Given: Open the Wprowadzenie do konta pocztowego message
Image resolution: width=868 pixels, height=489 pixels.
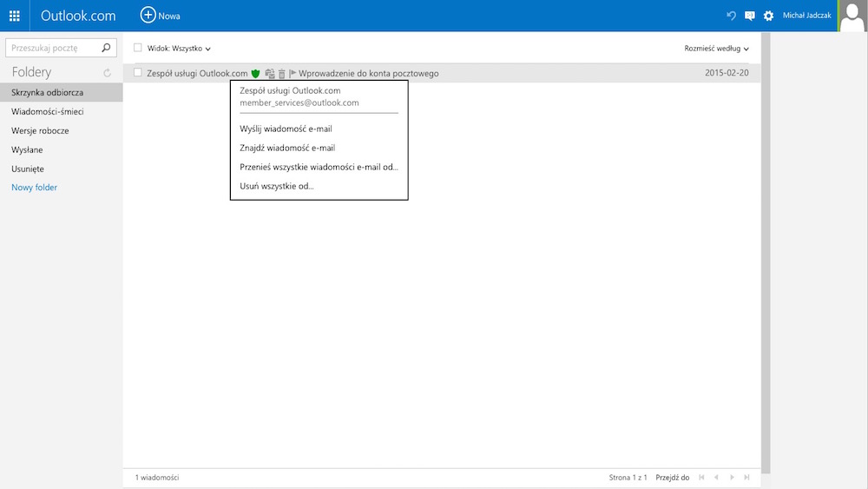Looking at the screenshot, I should [x=369, y=73].
